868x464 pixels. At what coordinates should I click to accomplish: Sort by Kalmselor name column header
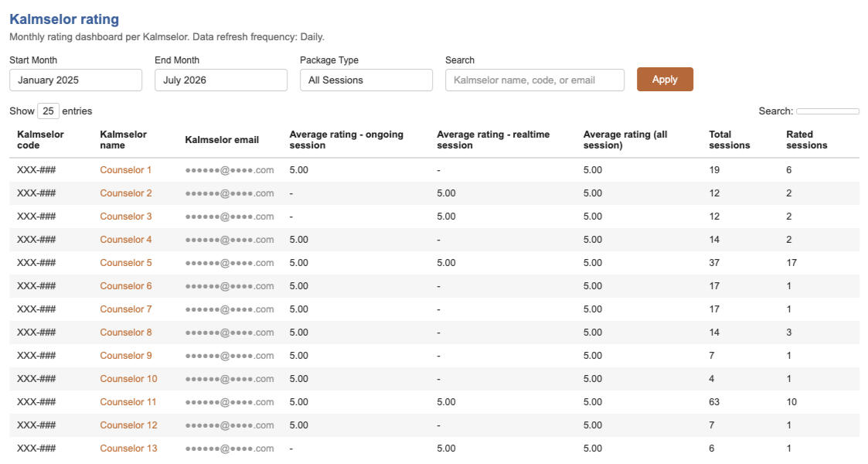coord(124,139)
